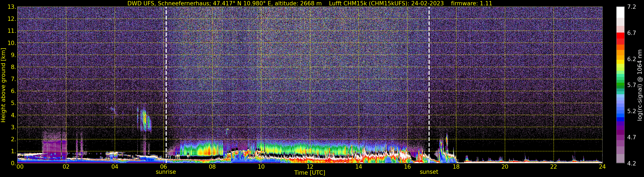Click the '14' tick label on the time axis
Image resolution: width=644 pixels, height=177 pixels.
[x=358, y=167]
